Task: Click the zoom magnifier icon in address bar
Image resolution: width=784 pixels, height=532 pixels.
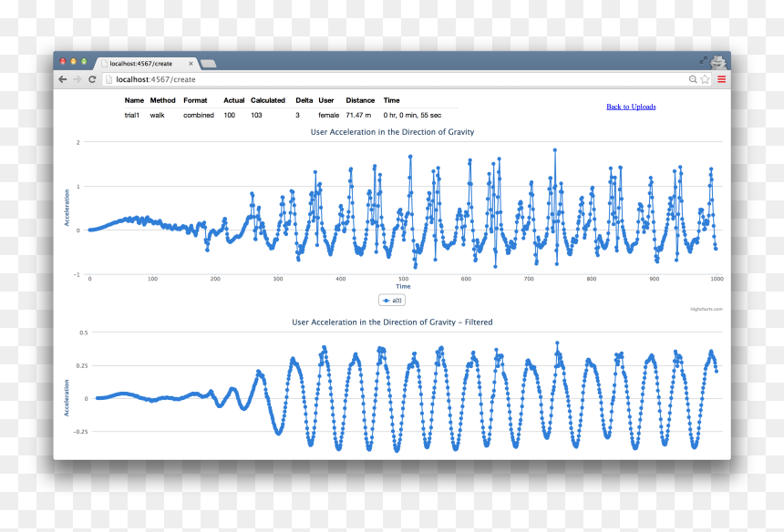Action: click(693, 79)
